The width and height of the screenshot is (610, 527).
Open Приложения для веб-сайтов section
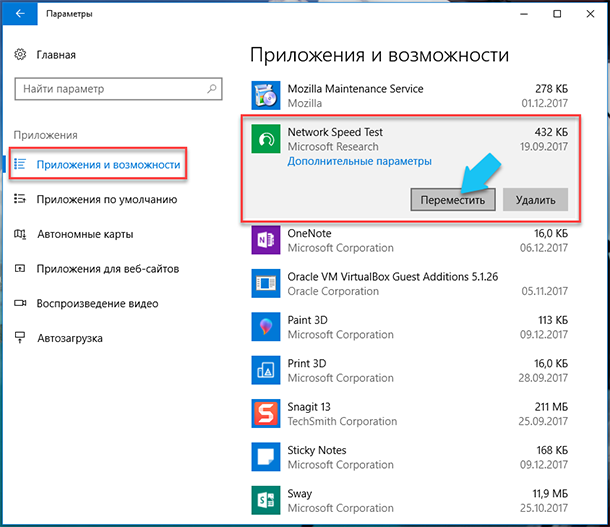click(108, 269)
